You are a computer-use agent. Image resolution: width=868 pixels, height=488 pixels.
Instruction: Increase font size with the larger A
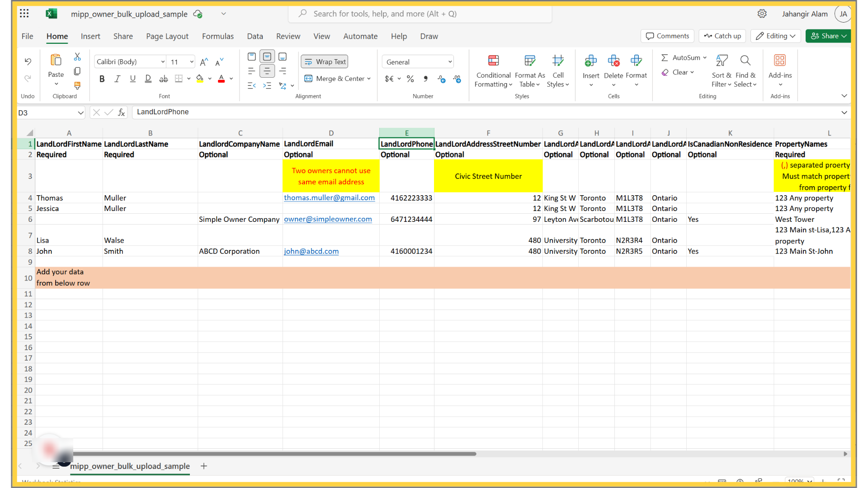pyautogui.click(x=204, y=62)
